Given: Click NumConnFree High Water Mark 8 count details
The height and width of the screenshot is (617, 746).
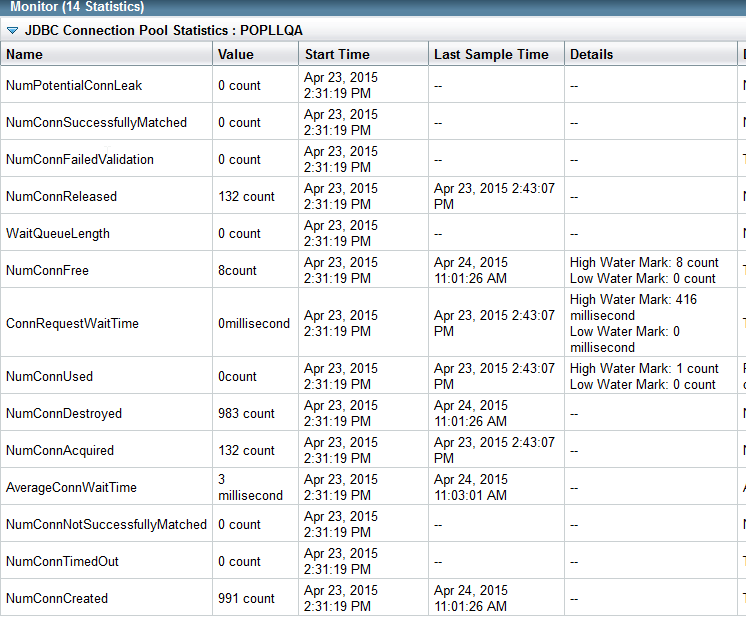Looking at the screenshot, I should [x=644, y=263].
